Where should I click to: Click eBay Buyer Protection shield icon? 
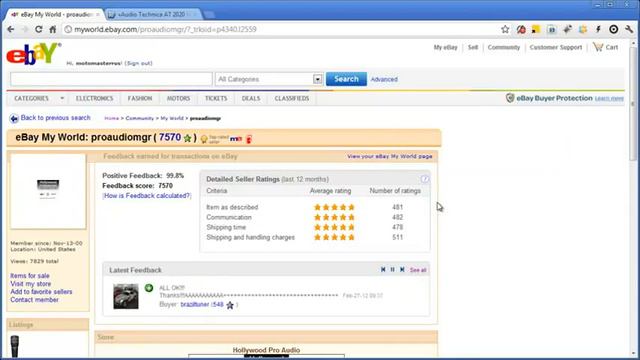510,98
